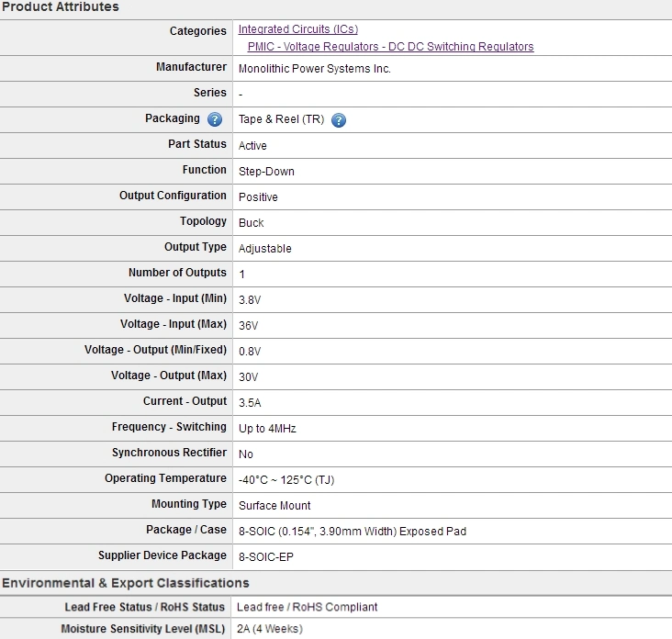
Task: Select the 3.5A output current value
Action: [x=250, y=403]
